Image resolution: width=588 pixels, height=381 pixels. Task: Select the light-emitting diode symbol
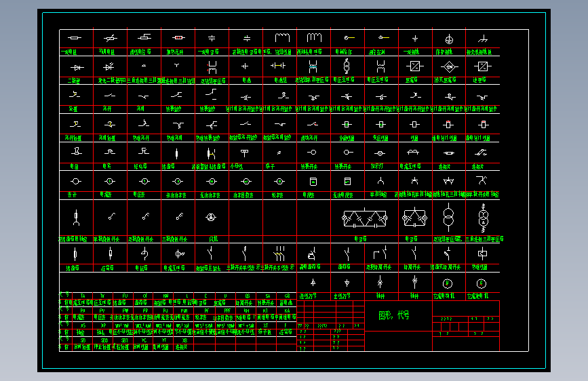(x=109, y=66)
